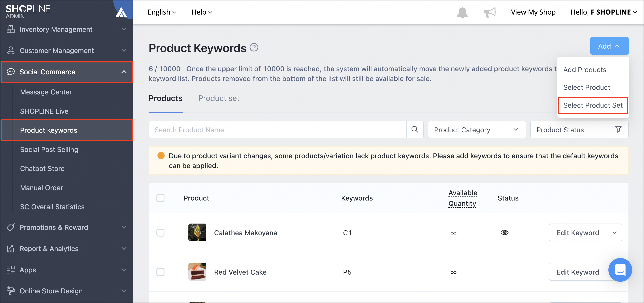Open SHOPLINE Live in the sidebar
Screen dimensions: 644x303
click(44, 111)
